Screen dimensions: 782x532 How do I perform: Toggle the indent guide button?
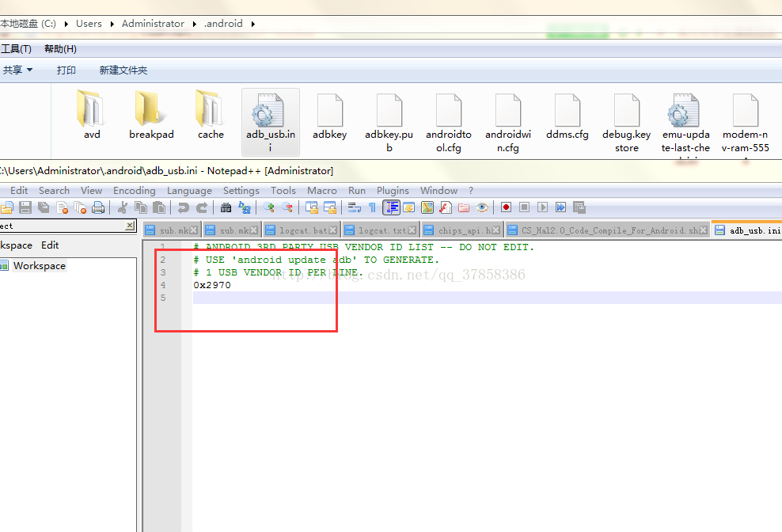coord(391,207)
